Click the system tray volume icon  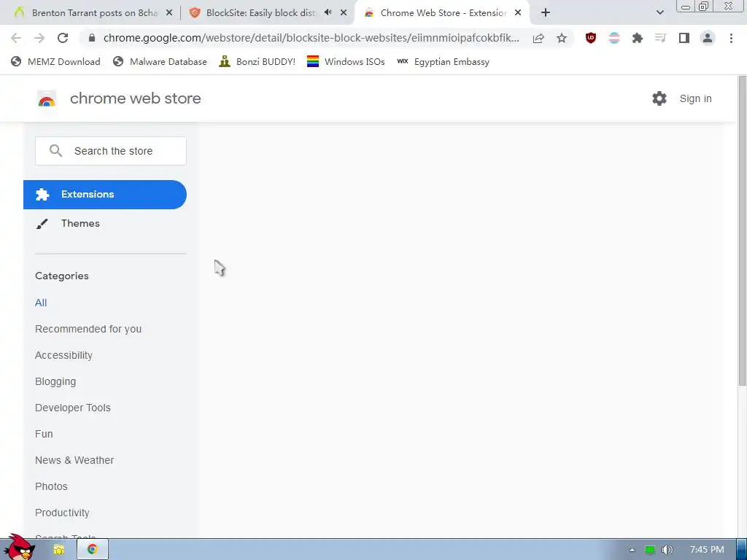667,550
